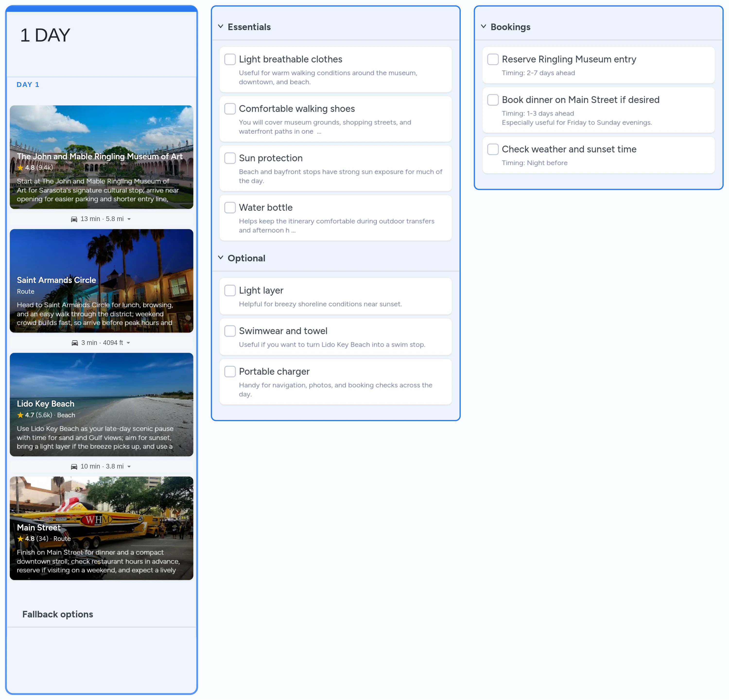Collapse the Bookings section chevron
This screenshot has width=729, height=700.
(x=484, y=26)
